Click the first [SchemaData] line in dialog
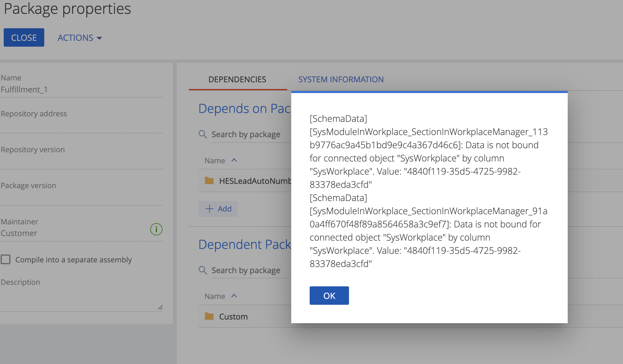This screenshot has height=364, width=623. tap(338, 118)
